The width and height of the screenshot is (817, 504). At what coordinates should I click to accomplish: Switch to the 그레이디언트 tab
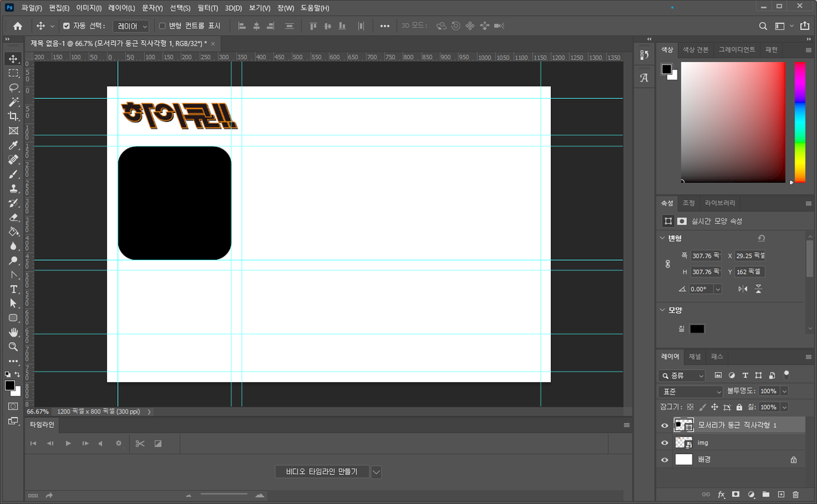737,50
